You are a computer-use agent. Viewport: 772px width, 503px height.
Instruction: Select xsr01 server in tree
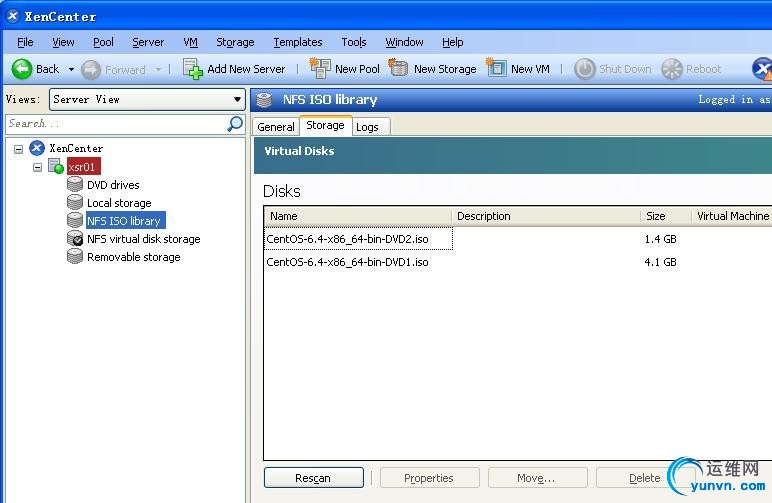click(84, 167)
